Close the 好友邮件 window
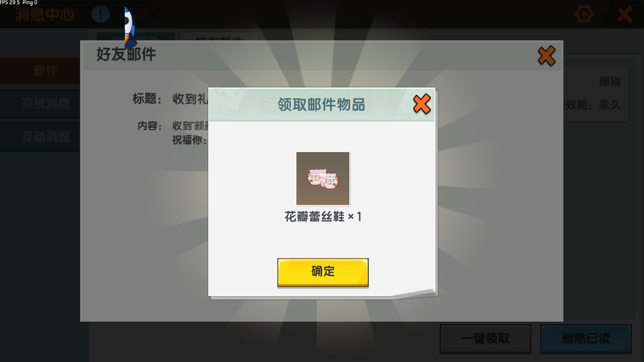Screen dimensions: 644x362 pyautogui.click(x=547, y=56)
